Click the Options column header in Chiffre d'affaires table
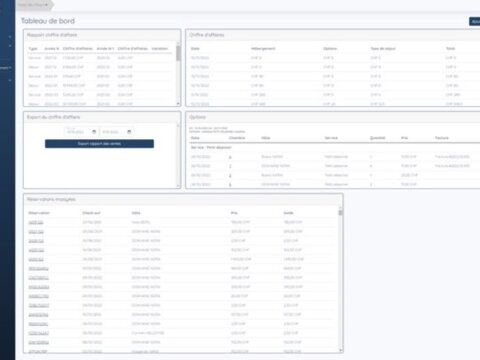 pos(330,49)
